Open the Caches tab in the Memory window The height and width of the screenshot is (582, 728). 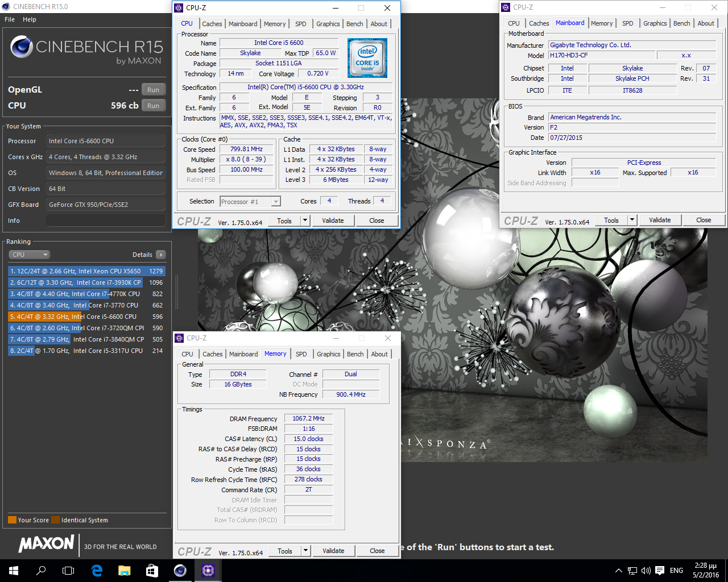point(213,354)
